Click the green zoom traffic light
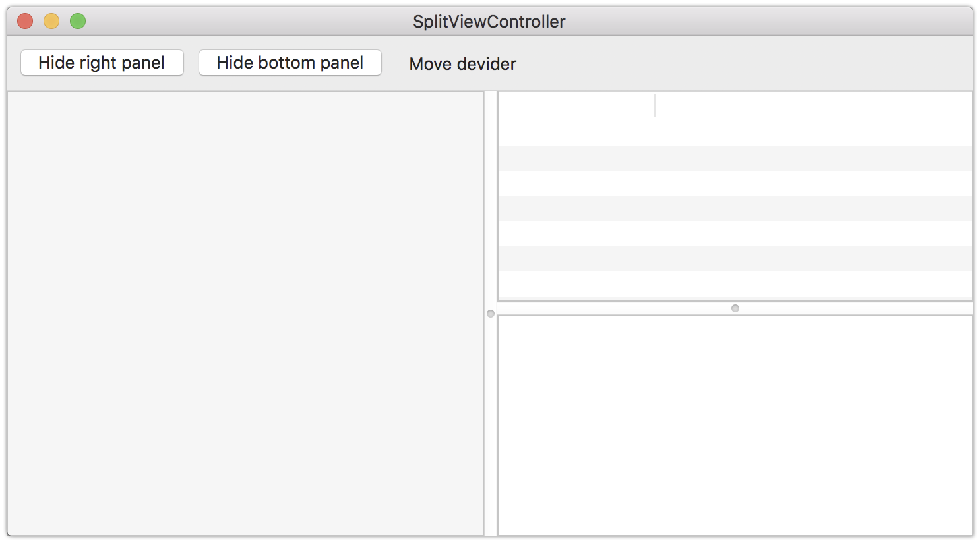The width and height of the screenshot is (980, 543). [x=77, y=21]
